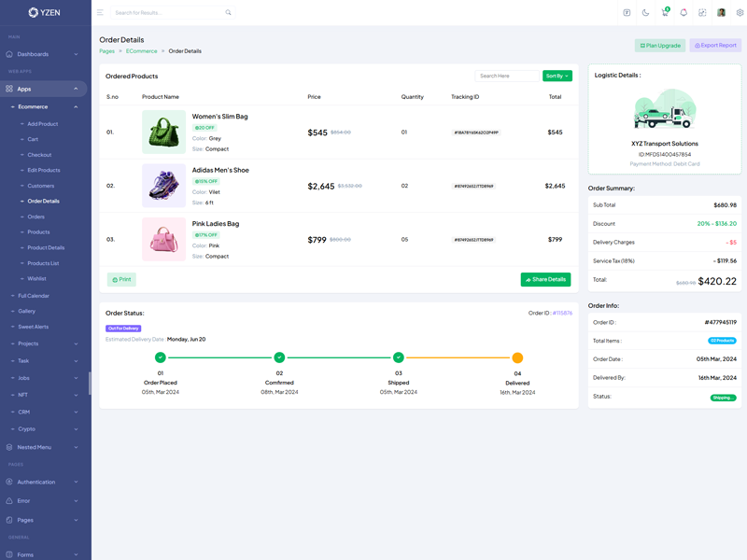
Task: Expand the Dashboards sidebar menu
Action: 44,54
